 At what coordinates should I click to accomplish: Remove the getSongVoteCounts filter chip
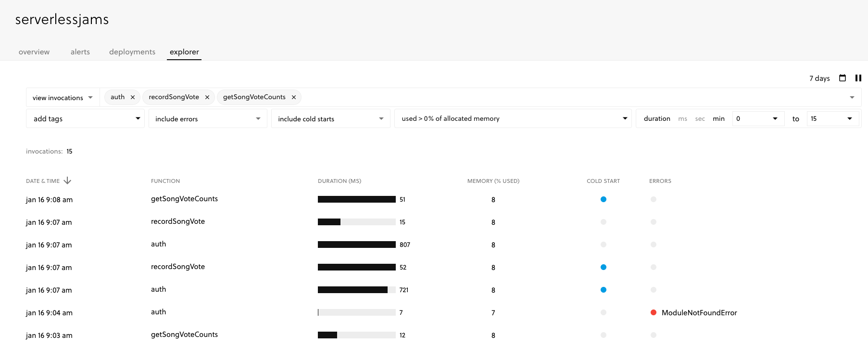click(x=294, y=97)
